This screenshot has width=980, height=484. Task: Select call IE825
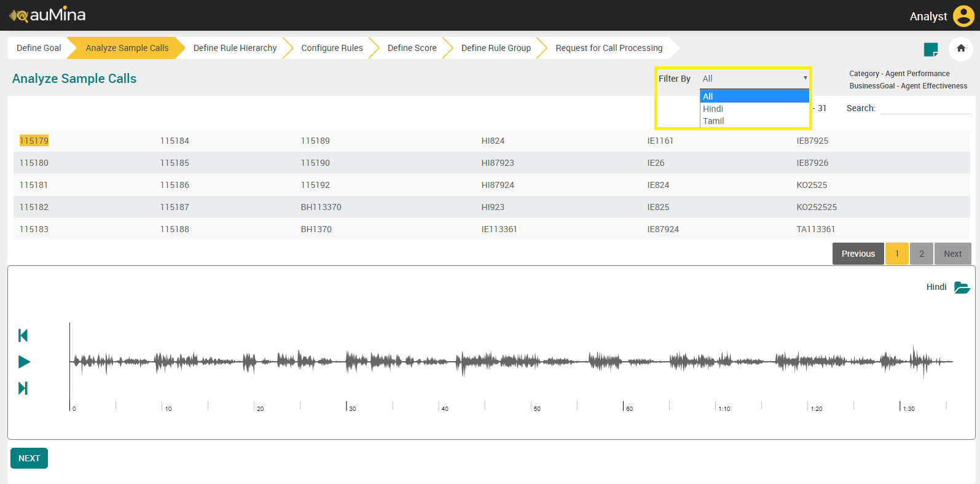pyautogui.click(x=658, y=207)
